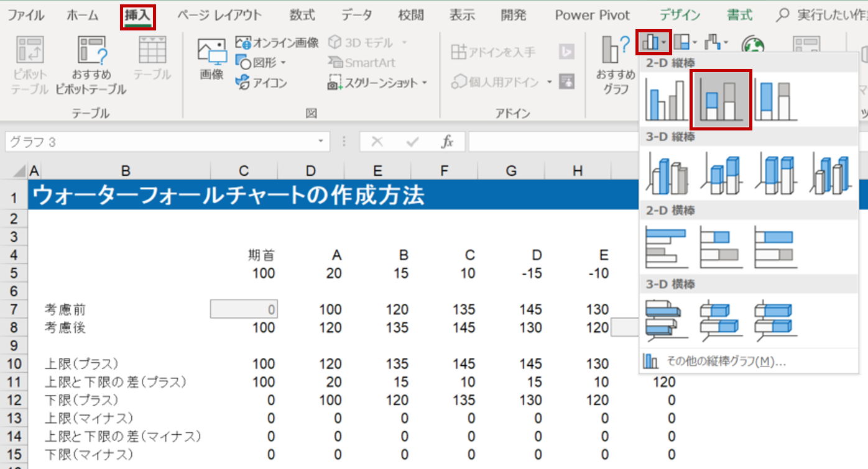Switch to the Power Pivot tab
This screenshot has height=469, width=868.
(592, 16)
